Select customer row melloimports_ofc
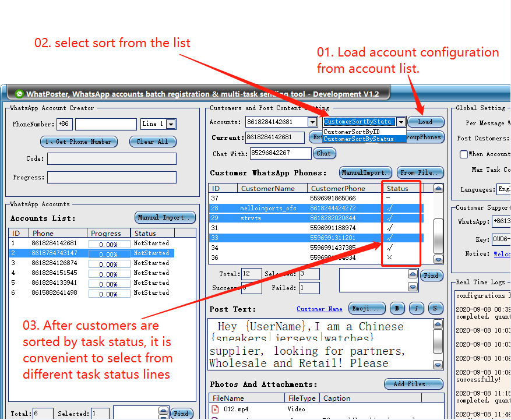Screen dimensions: 511x420 point(316,208)
